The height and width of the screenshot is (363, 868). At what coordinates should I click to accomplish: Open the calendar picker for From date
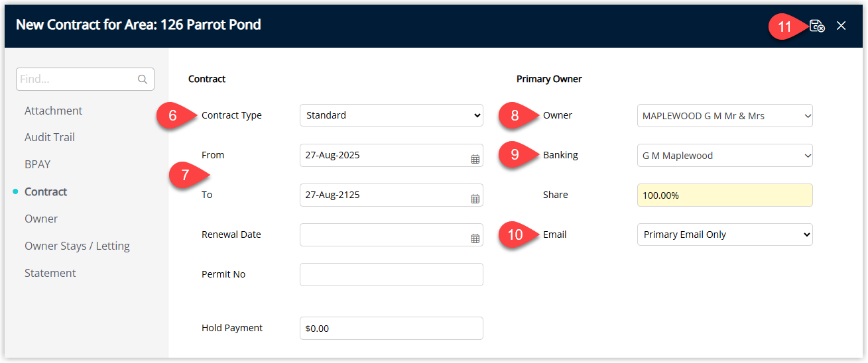475,159
